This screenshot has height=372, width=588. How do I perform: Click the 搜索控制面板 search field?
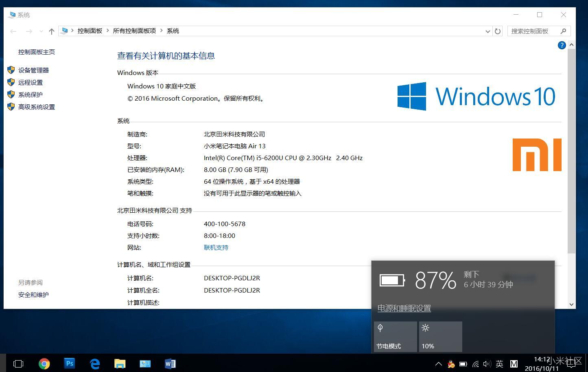(534, 31)
